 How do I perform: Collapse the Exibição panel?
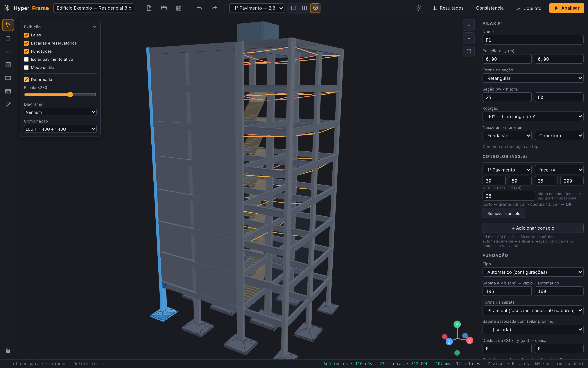(x=94, y=27)
